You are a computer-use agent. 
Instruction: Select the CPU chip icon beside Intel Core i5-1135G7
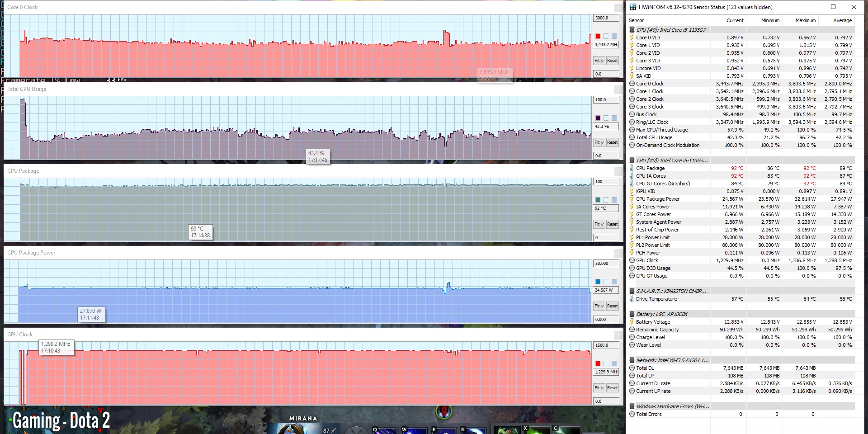tap(632, 30)
